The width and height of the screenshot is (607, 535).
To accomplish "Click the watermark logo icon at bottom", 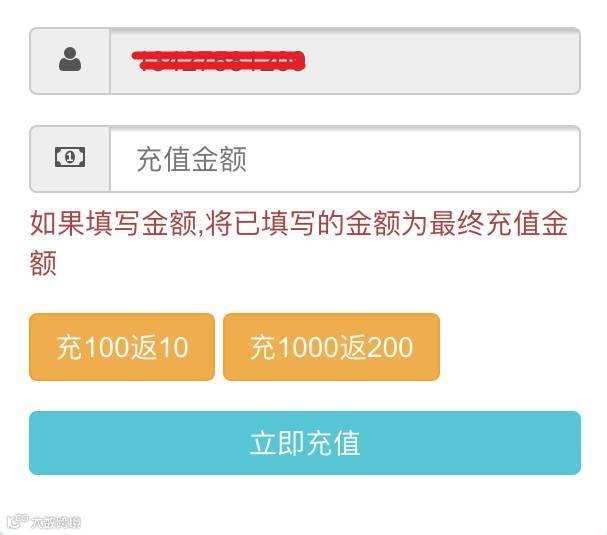I will [x=17, y=521].
